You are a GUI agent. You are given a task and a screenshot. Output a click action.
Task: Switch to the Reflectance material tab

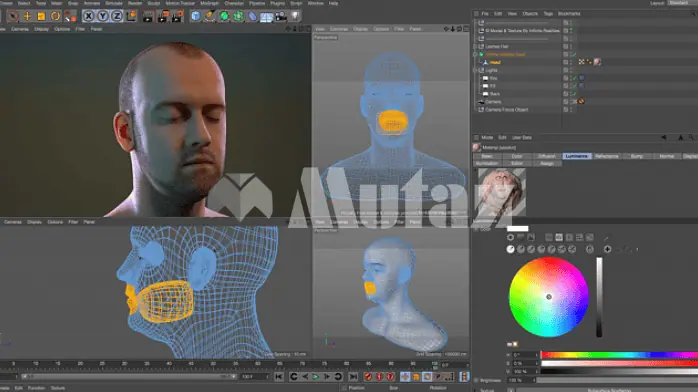tap(606, 156)
